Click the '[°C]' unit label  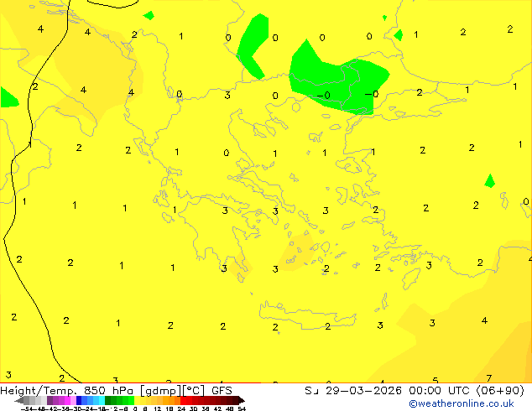[194, 391]
